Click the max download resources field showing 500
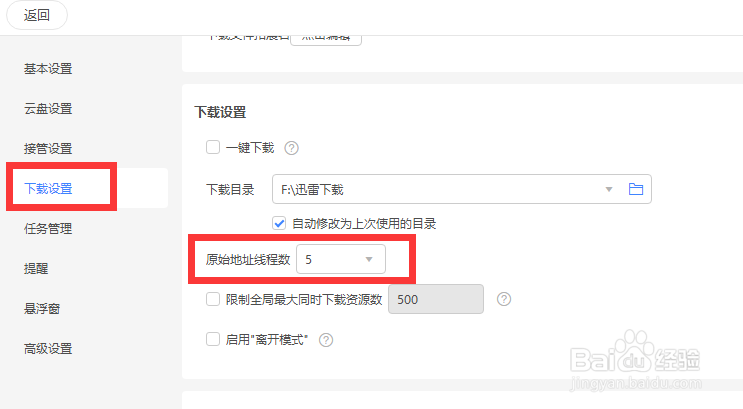The image size is (743, 409). click(x=435, y=299)
